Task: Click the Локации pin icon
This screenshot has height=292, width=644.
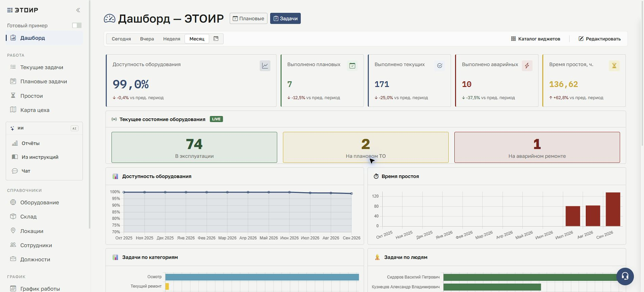Action: coord(13,231)
